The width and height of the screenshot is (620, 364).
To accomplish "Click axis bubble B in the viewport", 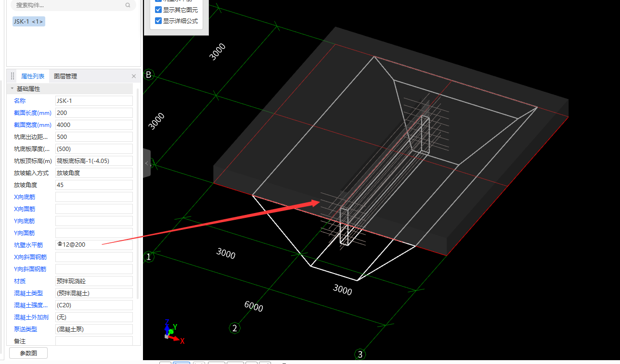I will pos(149,75).
